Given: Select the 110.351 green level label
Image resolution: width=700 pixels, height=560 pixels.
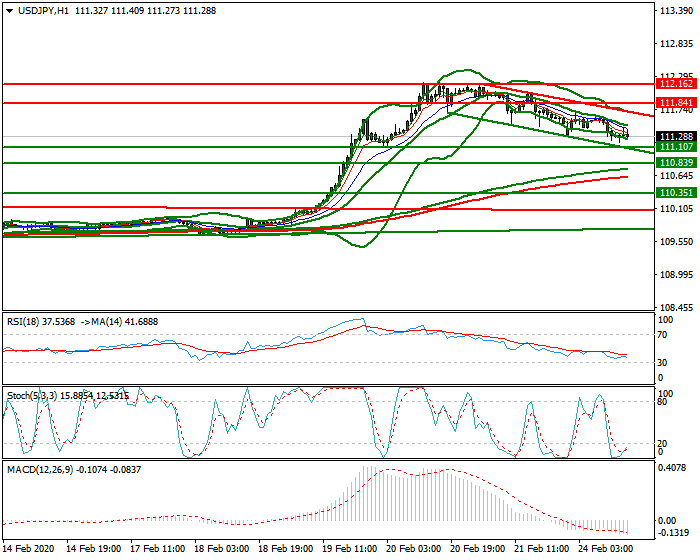Looking at the screenshot, I should [676, 193].
